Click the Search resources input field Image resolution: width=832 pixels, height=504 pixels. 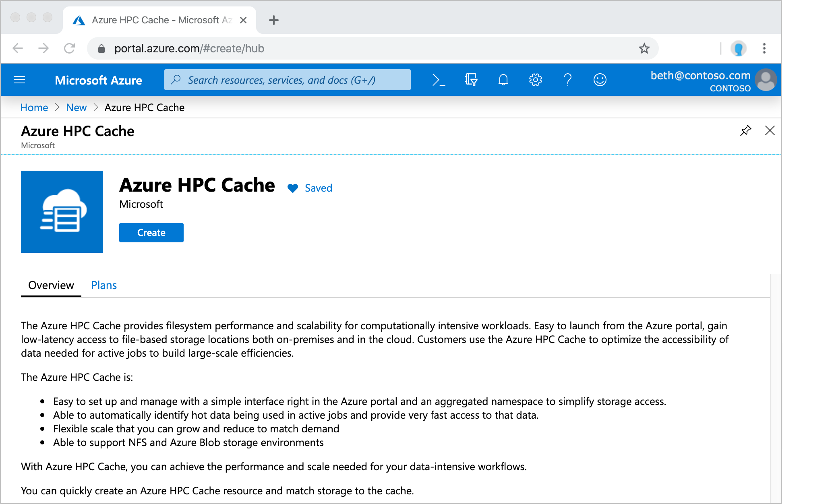click(288, 80)
